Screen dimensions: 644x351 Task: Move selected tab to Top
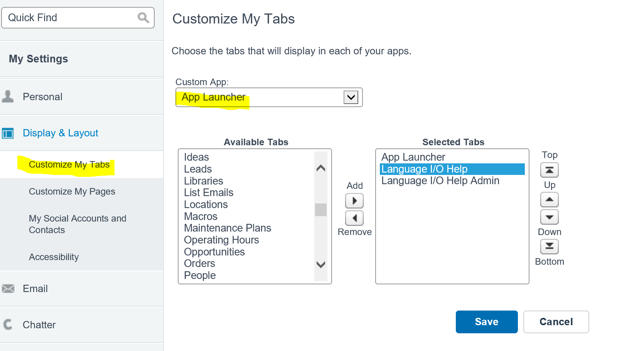click(549, 170)
